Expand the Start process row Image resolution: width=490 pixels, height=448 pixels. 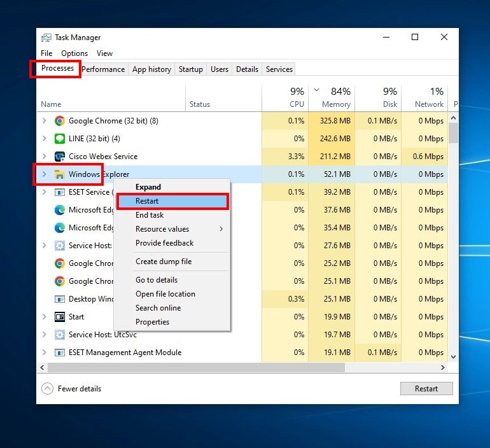pyautogui.click(x=45, y=317)
